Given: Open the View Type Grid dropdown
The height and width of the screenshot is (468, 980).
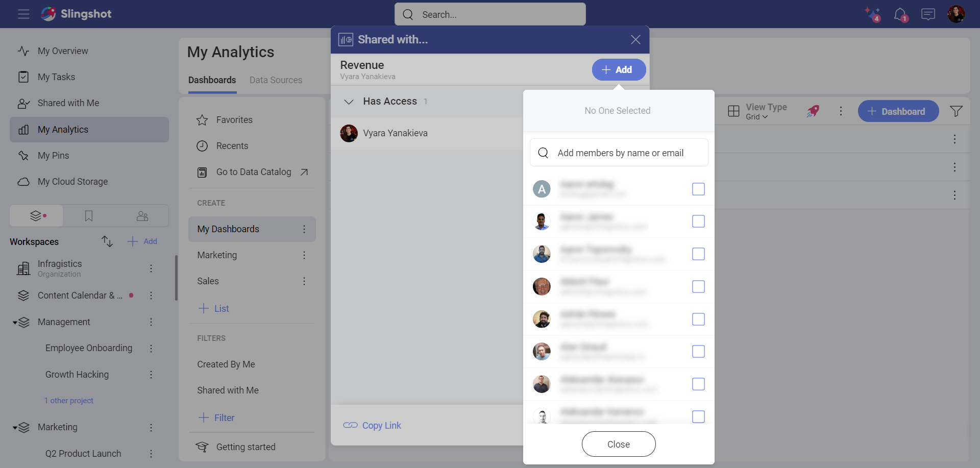Looking at the screenshot, I should point(757,111).
